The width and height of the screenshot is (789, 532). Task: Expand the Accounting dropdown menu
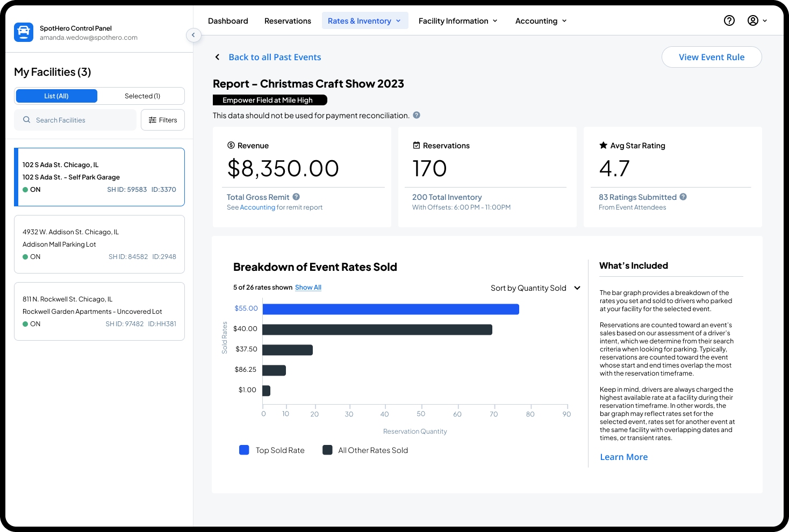coord(541,20)
